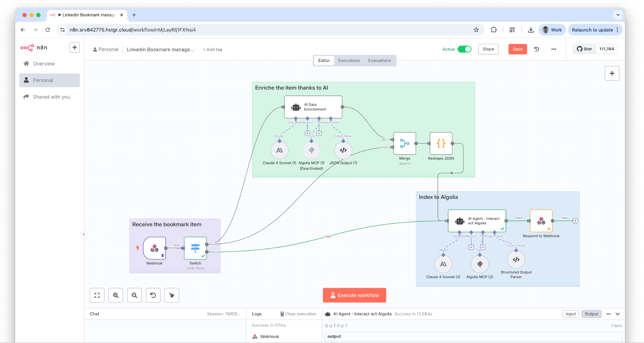The image size is (644, 343).
Task: Add a node with the canvas plus button
Action: (x=612, y=73)
